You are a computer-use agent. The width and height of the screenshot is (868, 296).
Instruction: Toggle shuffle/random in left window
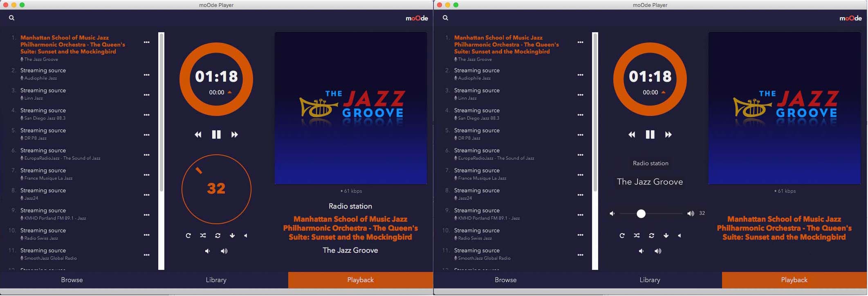point(203,236)
